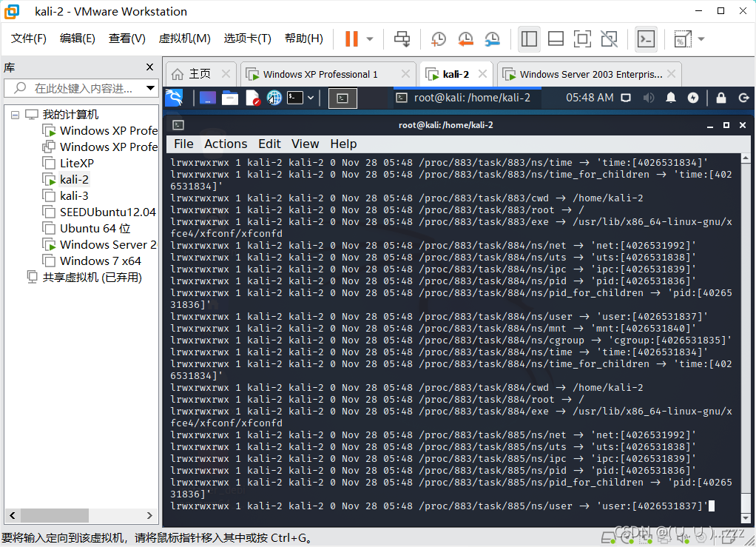Image resolution: width=756 pixels, height=547 pixels.
Task: Open the Kali notifications bell icon
Action: 671,98
